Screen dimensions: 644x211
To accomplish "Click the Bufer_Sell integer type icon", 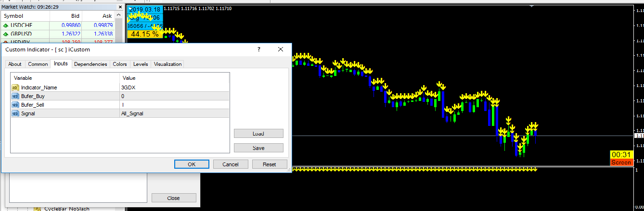I will (x=15, y=105).
